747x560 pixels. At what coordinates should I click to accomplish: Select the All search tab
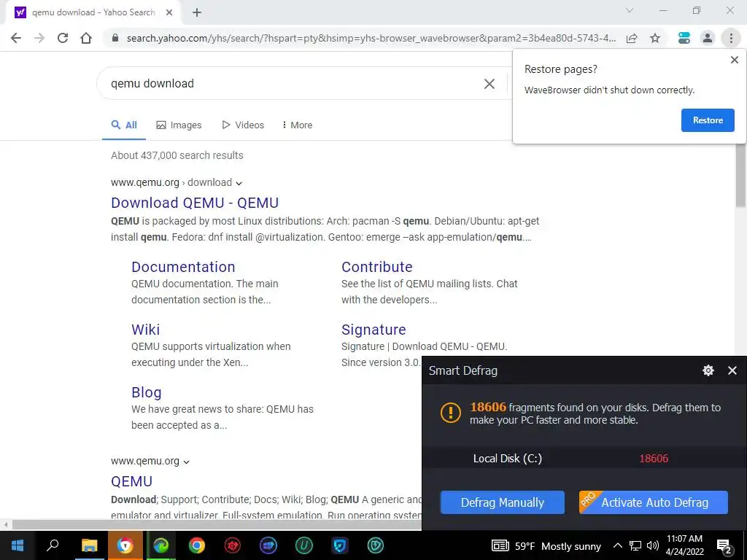pos(124,125)
